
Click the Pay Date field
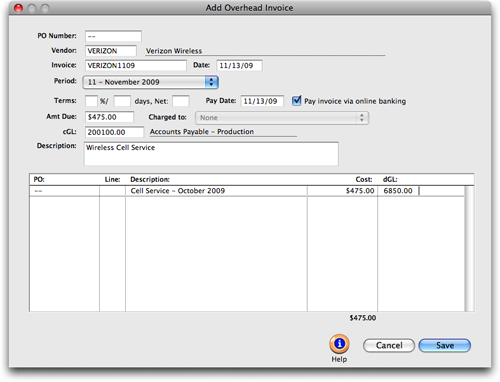(262, 101)
